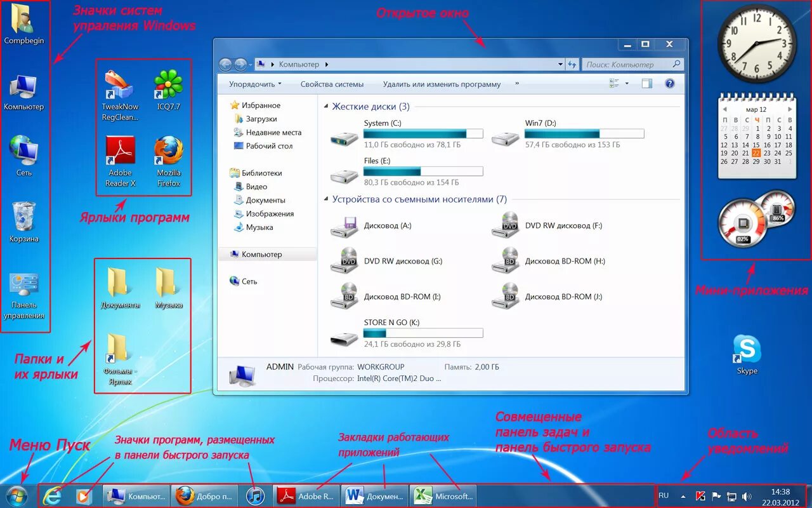Select the Mozilla Firefox desktop shortcut
Image resolution: width=812 pixels, height=508 pixels.
169,162
